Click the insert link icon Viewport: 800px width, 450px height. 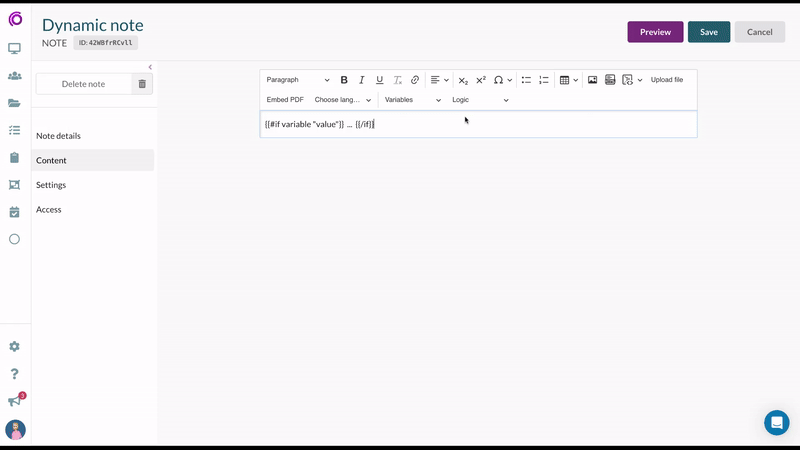click(415, 80)
